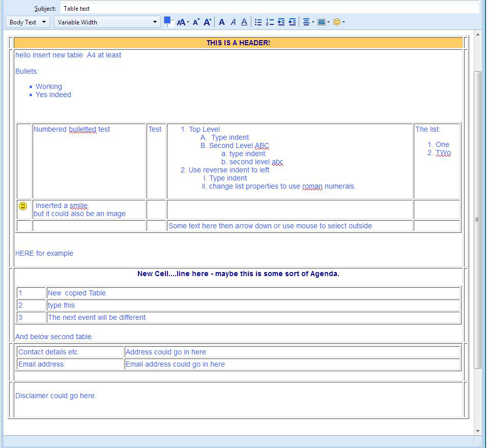Toggle bold formatting in the toolbar
This screenshot has width=489, height=448.
pyautogui.click(x=221, y=22)
